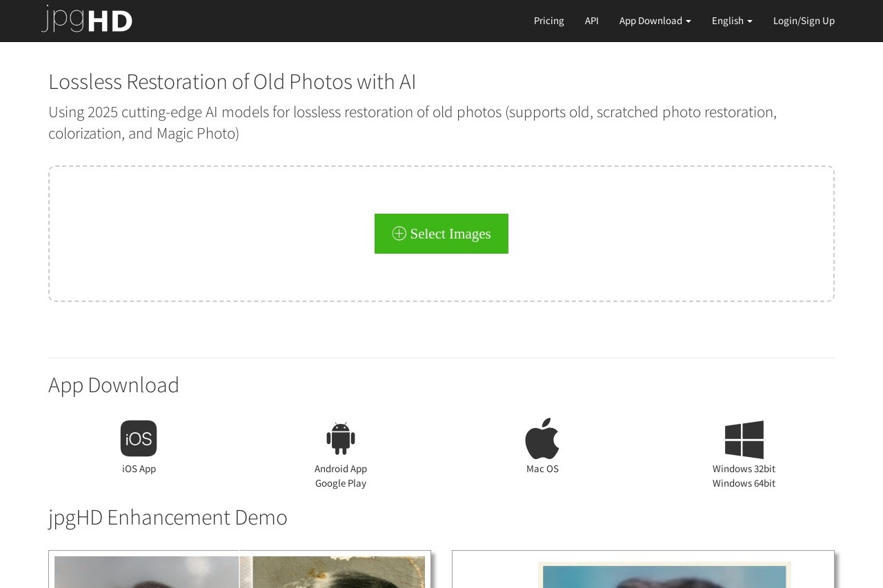
Task: Click the jpgHD logo
Action: pos(87,19)
